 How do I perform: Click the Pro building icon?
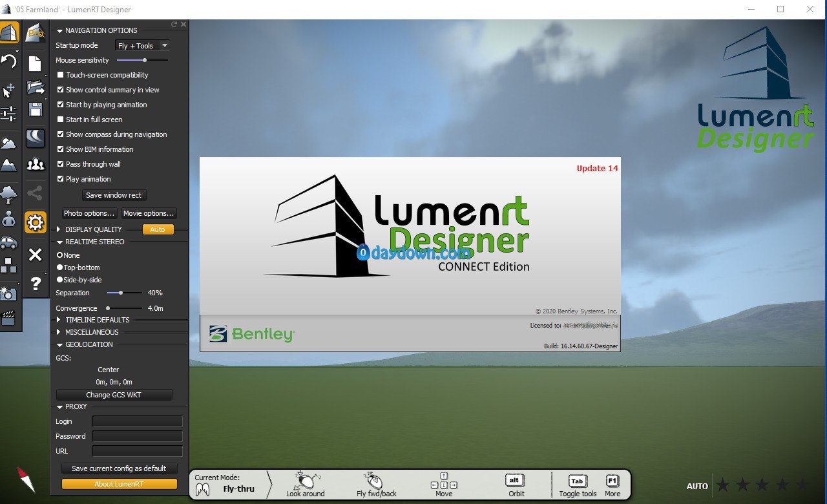coord(35,32)
